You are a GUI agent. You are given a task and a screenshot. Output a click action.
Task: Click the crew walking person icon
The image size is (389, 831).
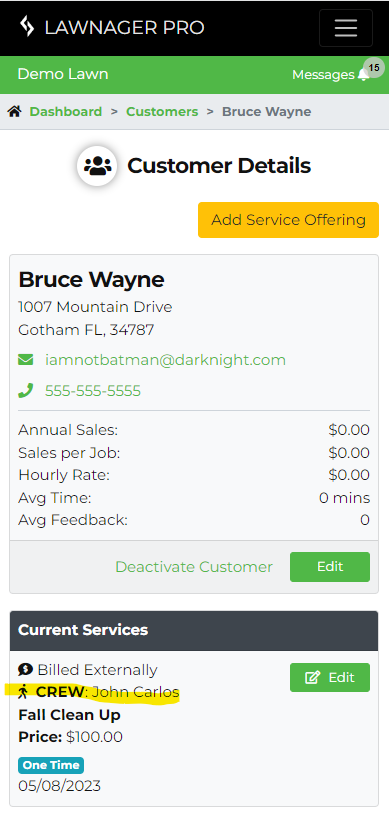pyautogui.click(x=23, y=692)
